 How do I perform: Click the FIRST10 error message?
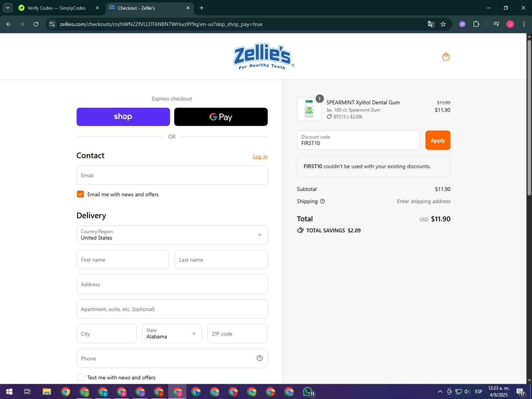tap(373, 166)
